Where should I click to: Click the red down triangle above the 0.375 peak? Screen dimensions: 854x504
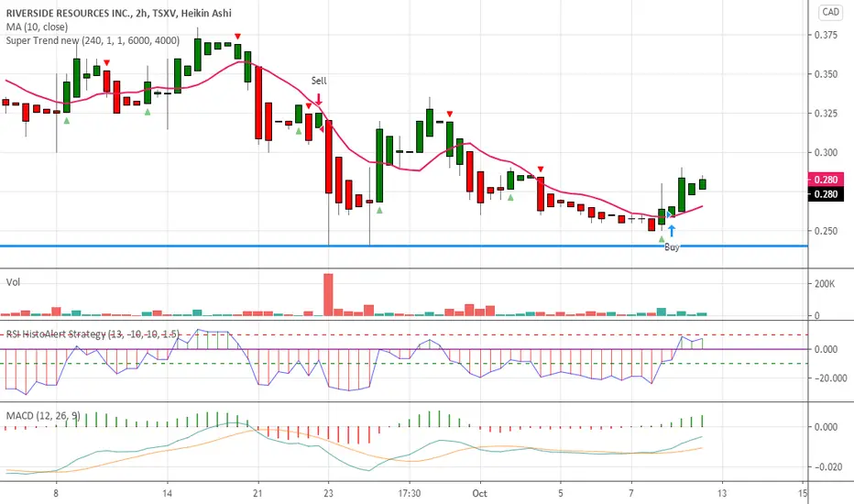[x=237, y=36]
